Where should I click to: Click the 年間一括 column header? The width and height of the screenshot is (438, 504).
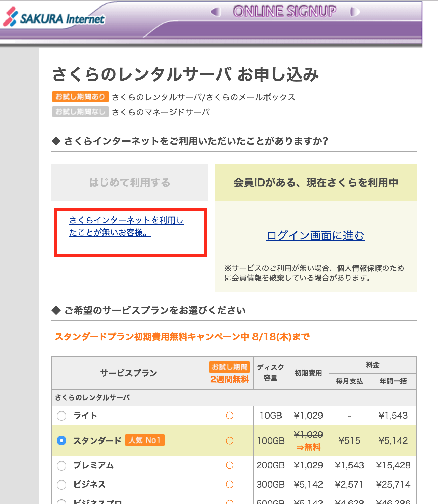click(x=393, y=381)
